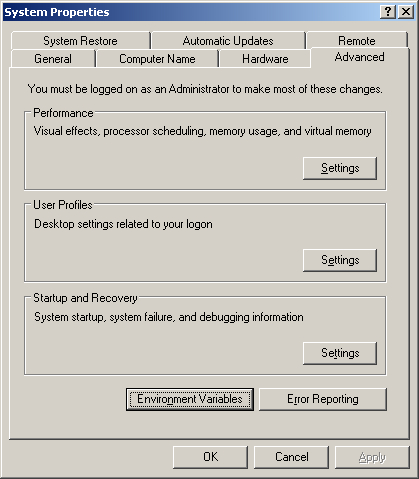
Task: Click the Visual effects description text
Action: tap(202, 131)
